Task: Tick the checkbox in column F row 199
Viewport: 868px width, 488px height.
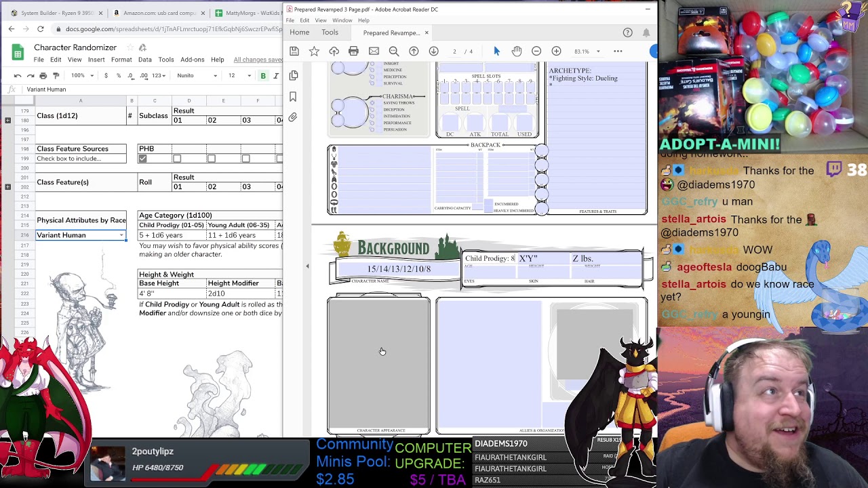Action: 246,159
